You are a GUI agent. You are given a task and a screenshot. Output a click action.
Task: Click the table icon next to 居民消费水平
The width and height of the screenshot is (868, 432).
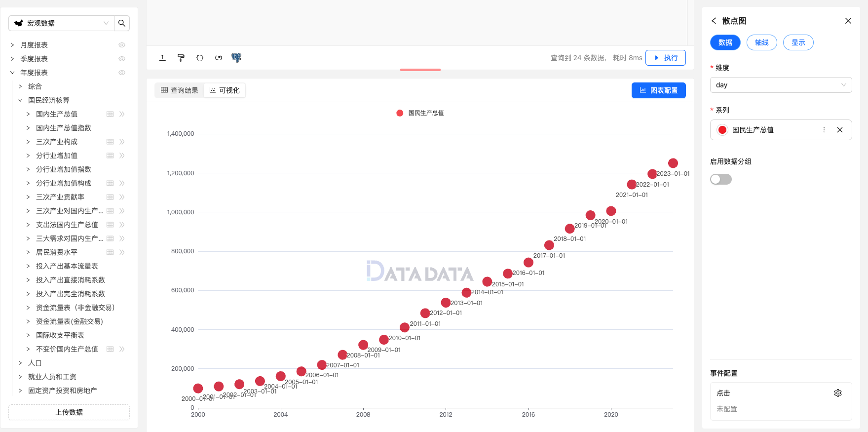coord(110,252)
